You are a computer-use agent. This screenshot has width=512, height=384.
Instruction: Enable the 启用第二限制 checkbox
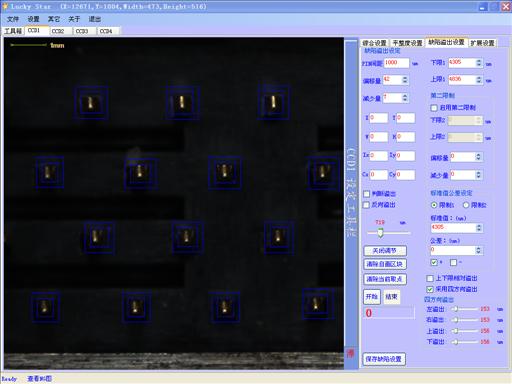point(434,108)
